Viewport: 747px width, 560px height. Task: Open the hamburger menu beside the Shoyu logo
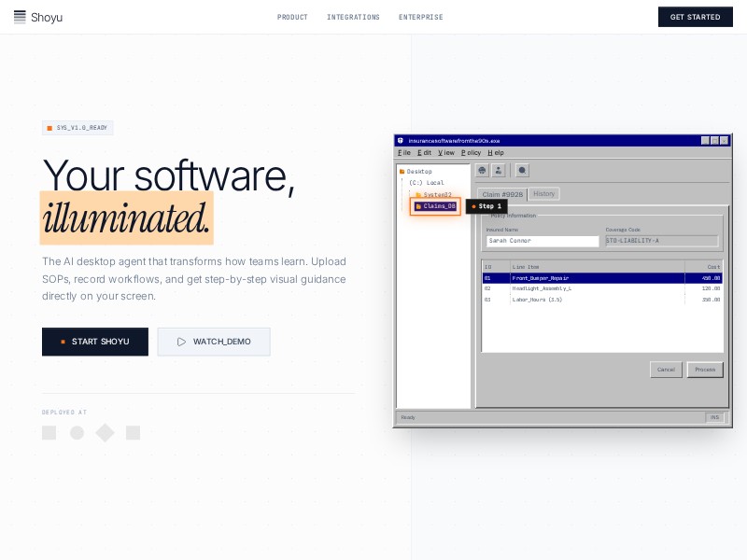(20, 17)
